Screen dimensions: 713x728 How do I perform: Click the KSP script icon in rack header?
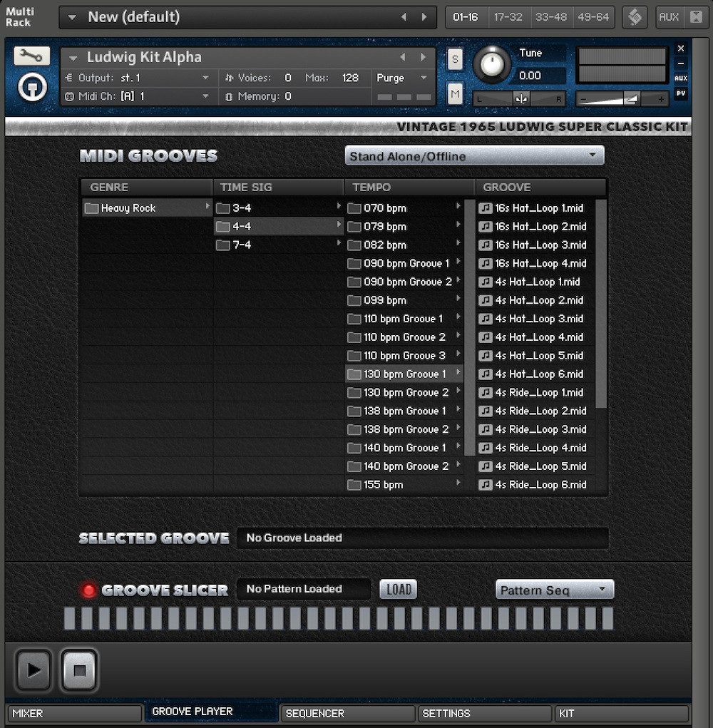(635, 18)
